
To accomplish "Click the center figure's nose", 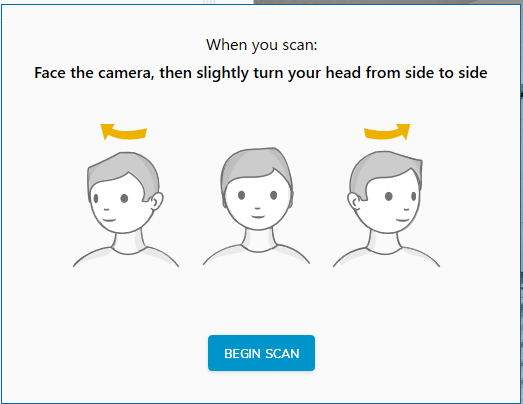I will point(257,208).
